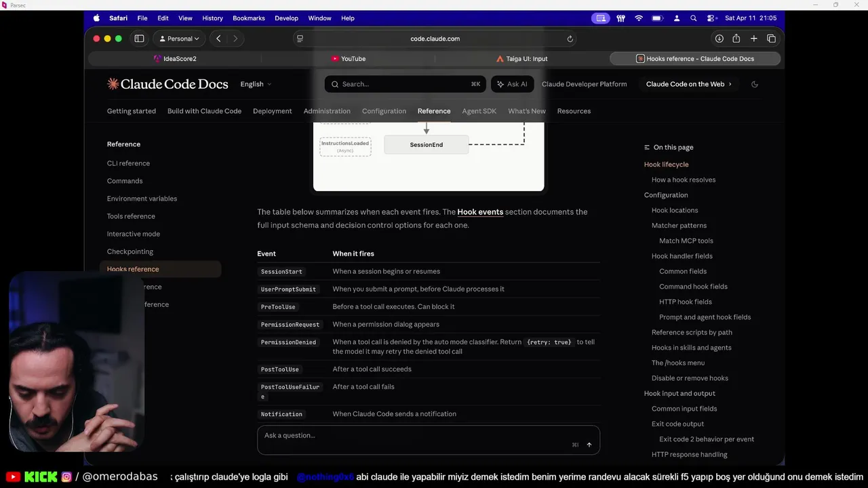Click the Instagram icon in bottom overlay
868x488 pixels.
(x=66, y=477)
